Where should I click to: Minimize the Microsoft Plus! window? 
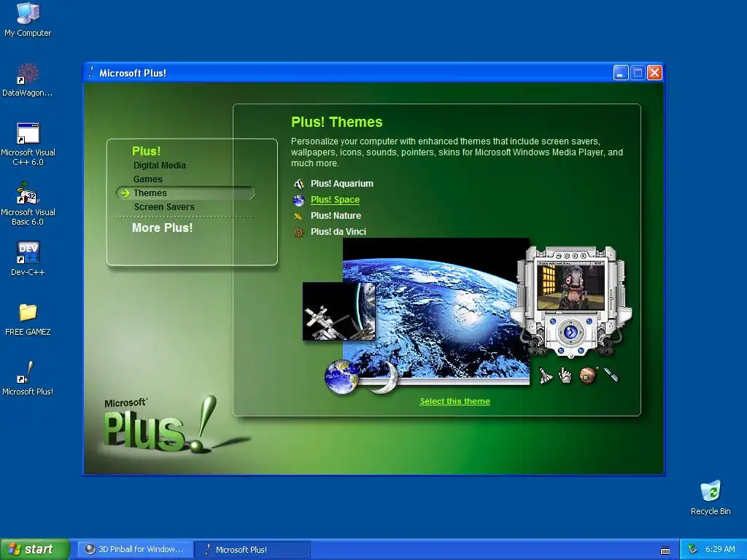[x=621, y=73]
